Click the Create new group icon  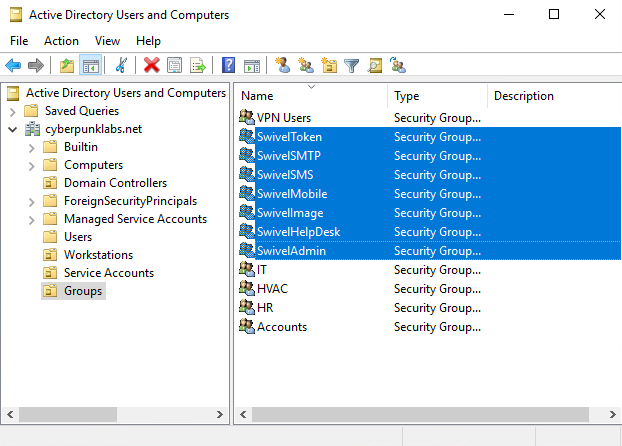click(305, 66)
